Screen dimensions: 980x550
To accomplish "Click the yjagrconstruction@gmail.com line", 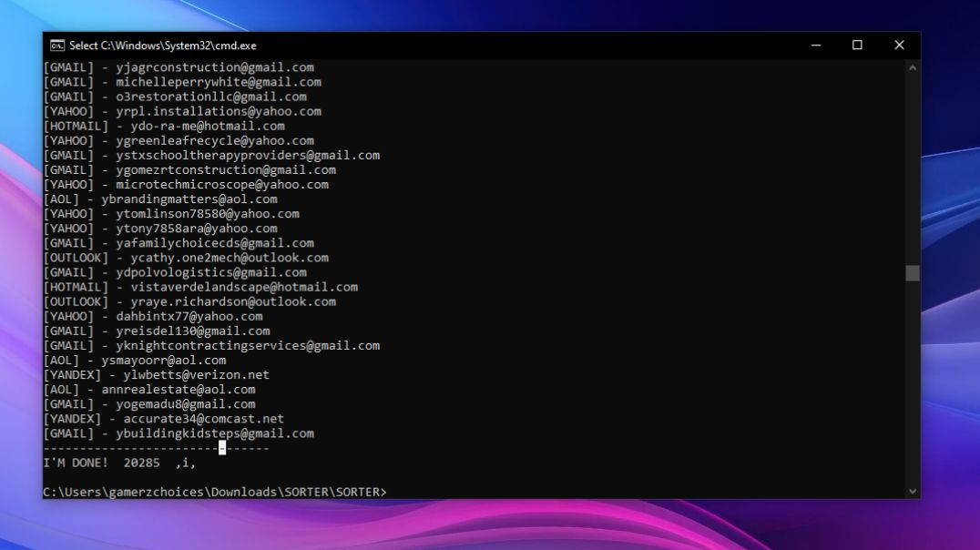I will click(214, 67).
